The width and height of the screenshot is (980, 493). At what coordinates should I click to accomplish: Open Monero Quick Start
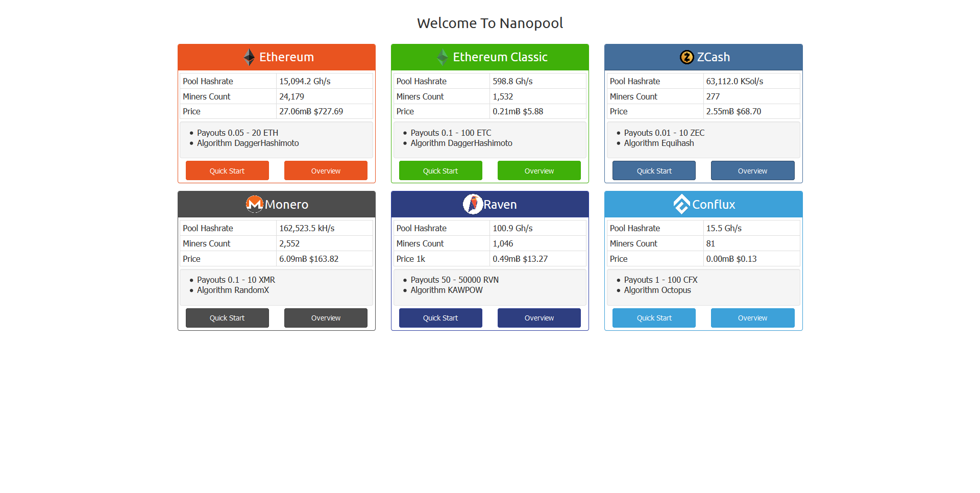(x=227, y=318)
